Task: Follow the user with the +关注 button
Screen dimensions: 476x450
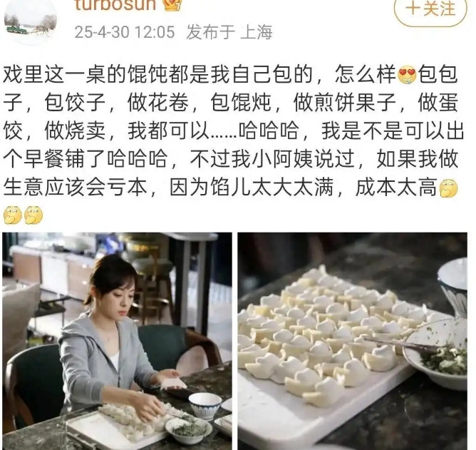Action: click(430, 9)
